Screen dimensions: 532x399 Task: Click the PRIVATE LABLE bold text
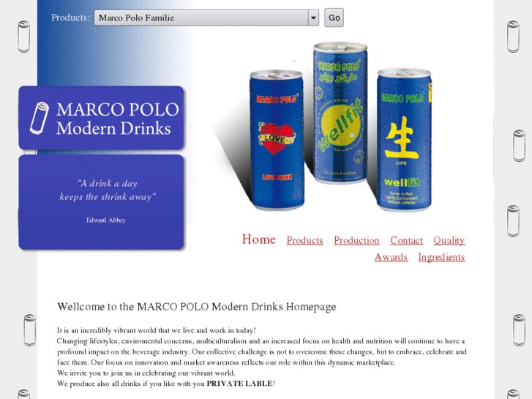click(x=240, y=384)
